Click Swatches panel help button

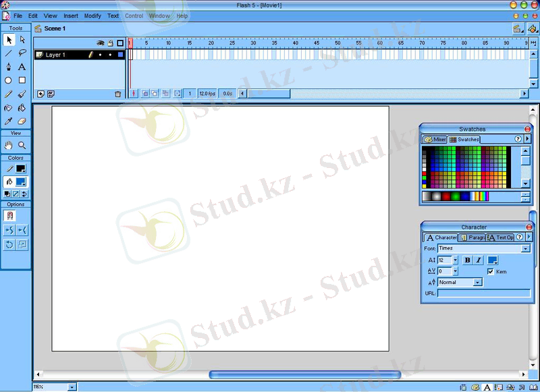click(518, 139)
